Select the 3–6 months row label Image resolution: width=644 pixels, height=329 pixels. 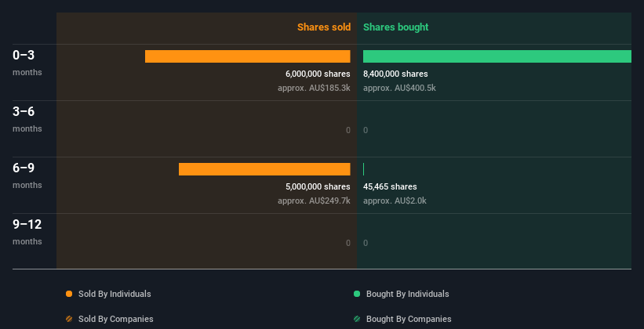click(27, 119)
